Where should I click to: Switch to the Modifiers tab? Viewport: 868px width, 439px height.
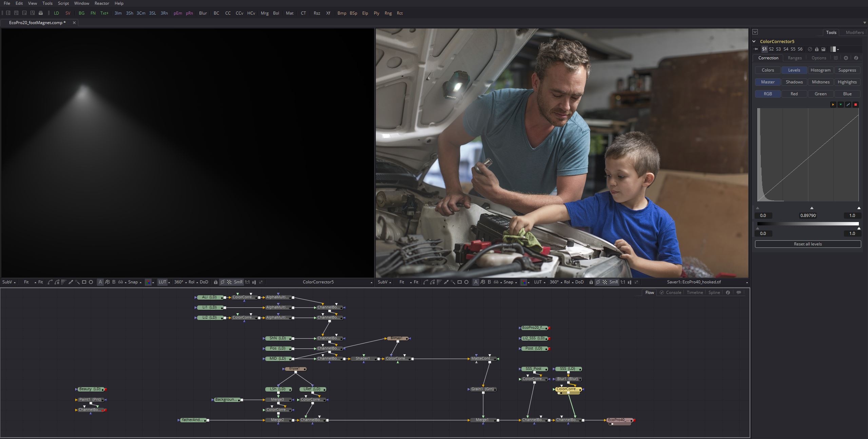tap(854, 33)
